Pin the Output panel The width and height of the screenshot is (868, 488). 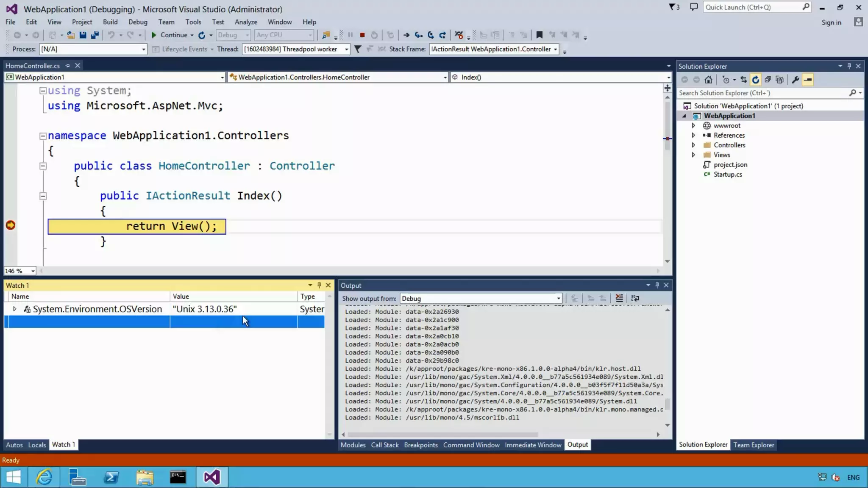[657, 285]
